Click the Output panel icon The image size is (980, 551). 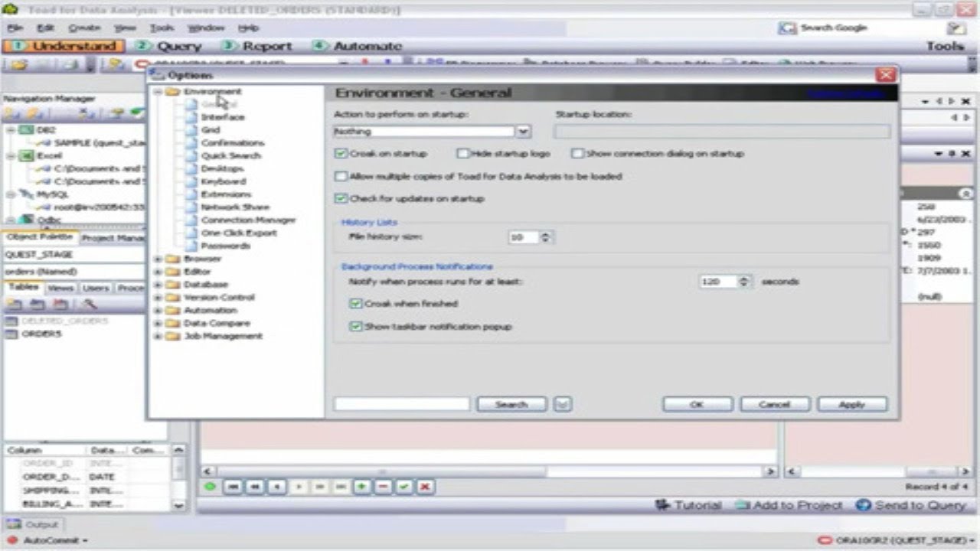click(14, 524)
